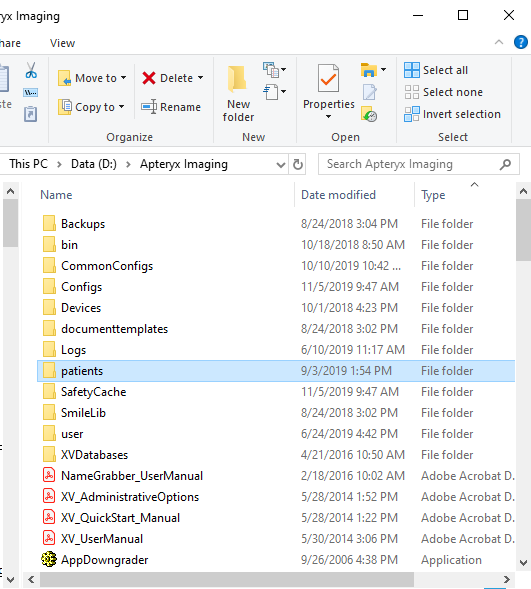
Task: Click the red Delete button
Action: [x=168, y=78]
